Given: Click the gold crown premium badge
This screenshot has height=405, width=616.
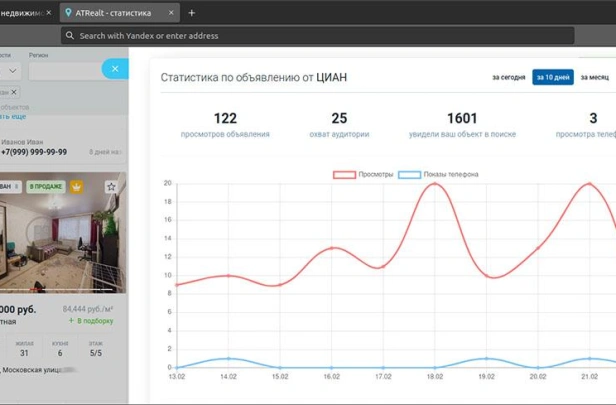Looking at the screenshot, I should [76, 186].
